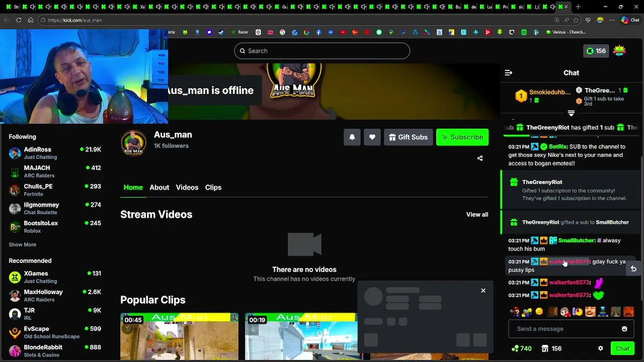This screenshot has height=362, width=644.
Task: Click the Facebook bookmark icon
Action: [318, 32]
